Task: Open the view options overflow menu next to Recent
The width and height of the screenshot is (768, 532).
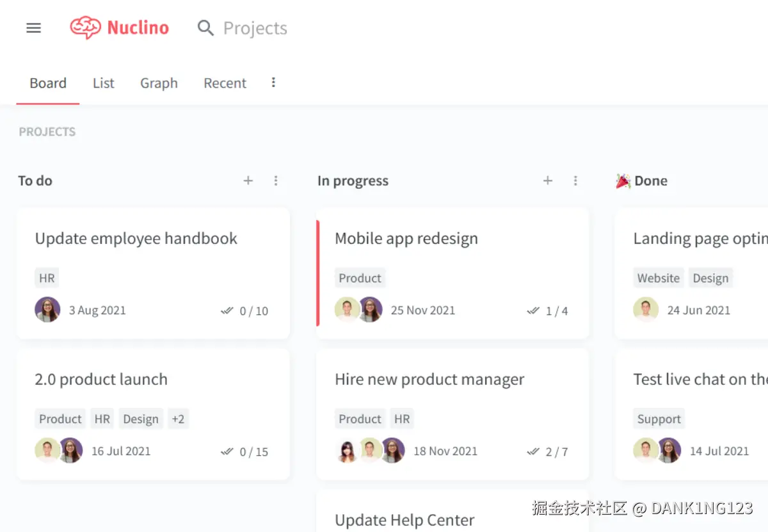Action: click(273, 83)
